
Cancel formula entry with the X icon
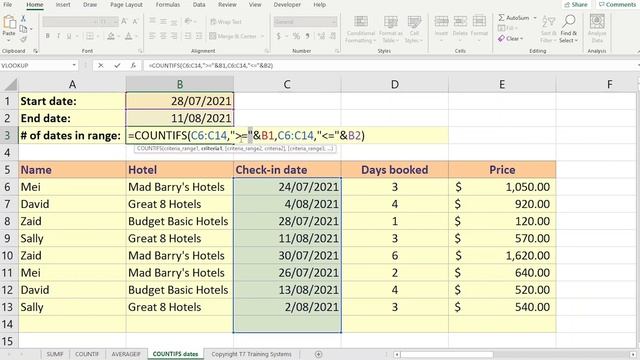(101, 65)
